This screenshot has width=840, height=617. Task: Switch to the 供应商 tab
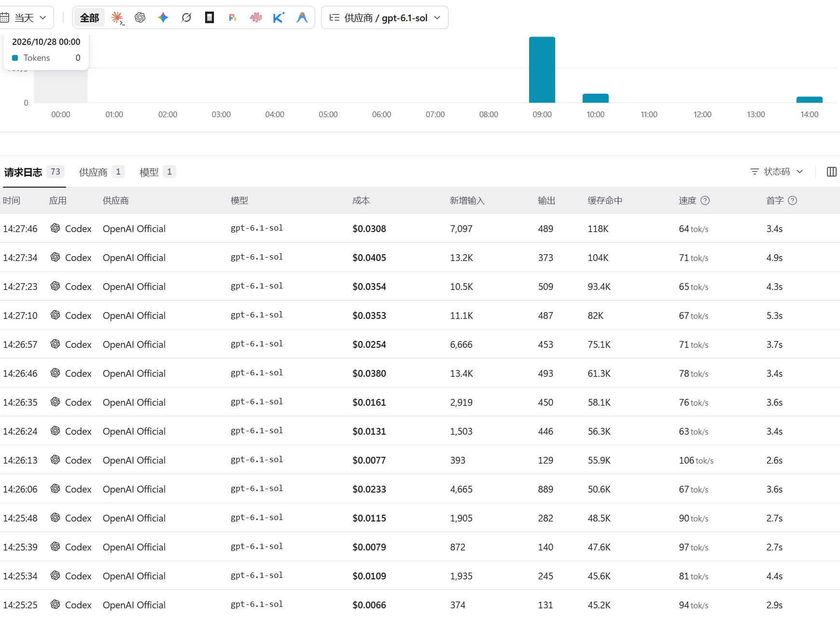(x=101, y=172)
